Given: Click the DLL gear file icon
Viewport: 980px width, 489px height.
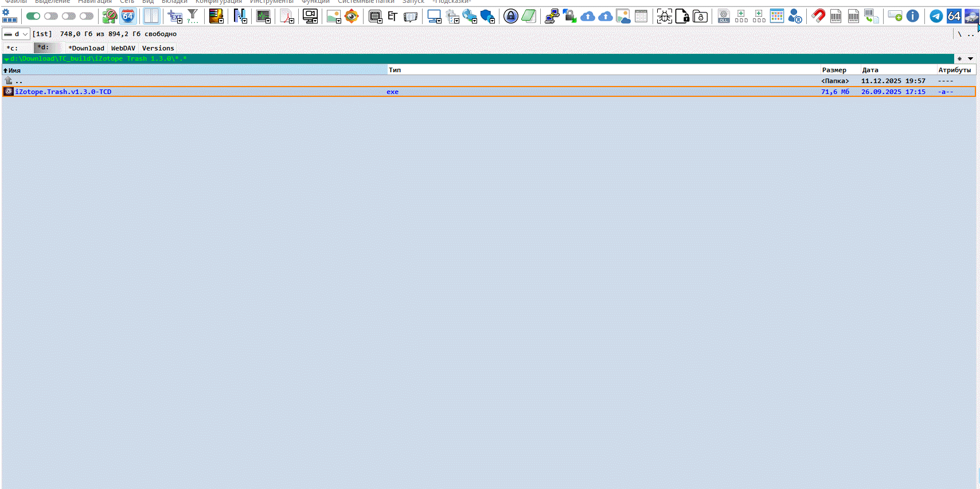Looking at the screenshot, I should (x=724, y=16).
